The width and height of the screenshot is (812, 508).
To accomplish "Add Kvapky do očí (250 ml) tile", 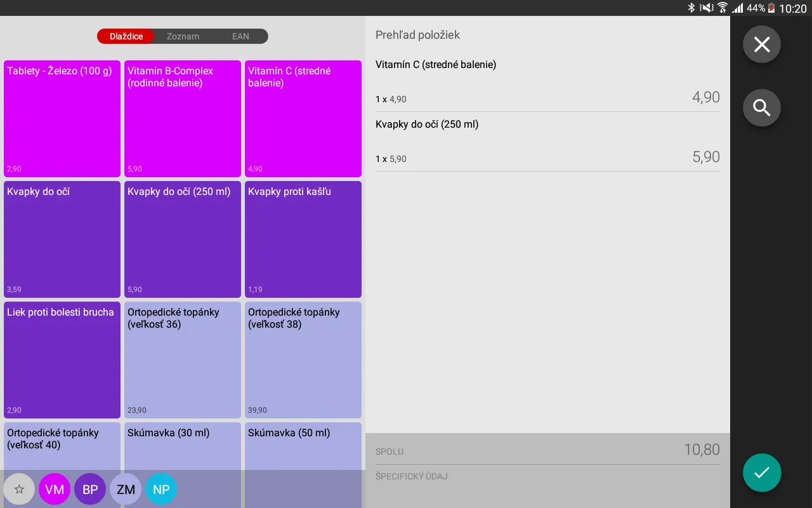I will click(183, 239).
